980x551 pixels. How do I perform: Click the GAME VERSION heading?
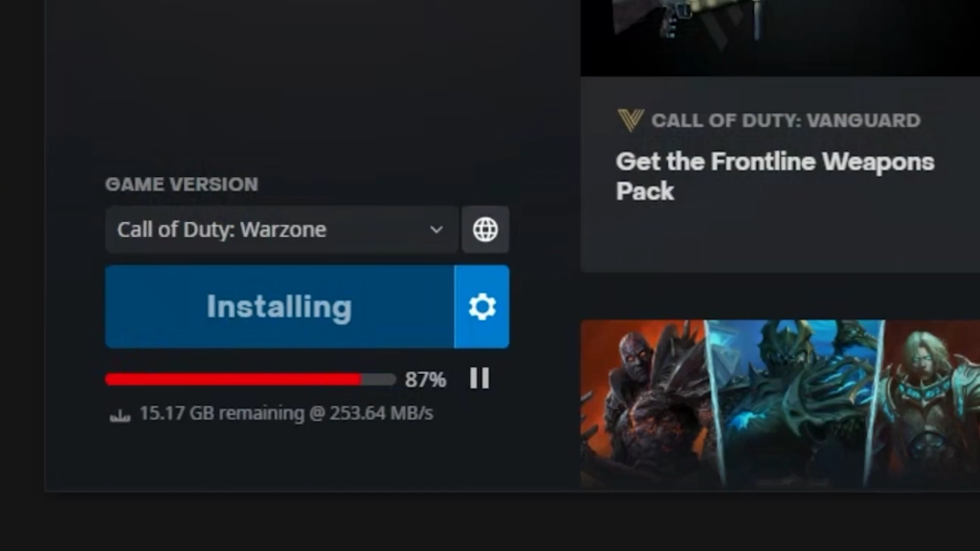pos(181,185)
